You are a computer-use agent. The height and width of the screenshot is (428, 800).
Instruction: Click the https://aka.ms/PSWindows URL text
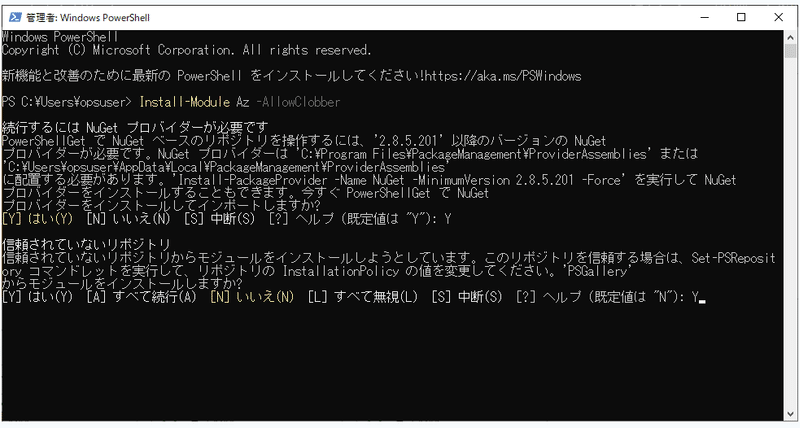click(x=503, y=77)
